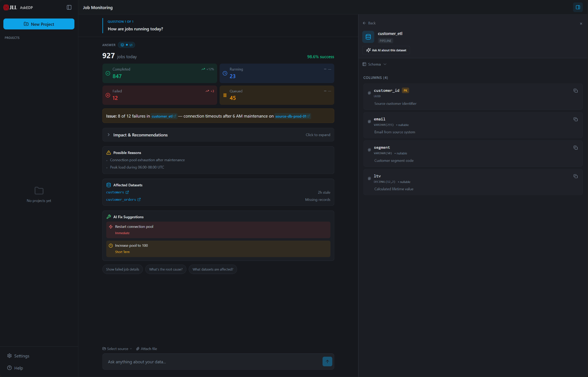Click Show failed job details chip

pos(123,269)
